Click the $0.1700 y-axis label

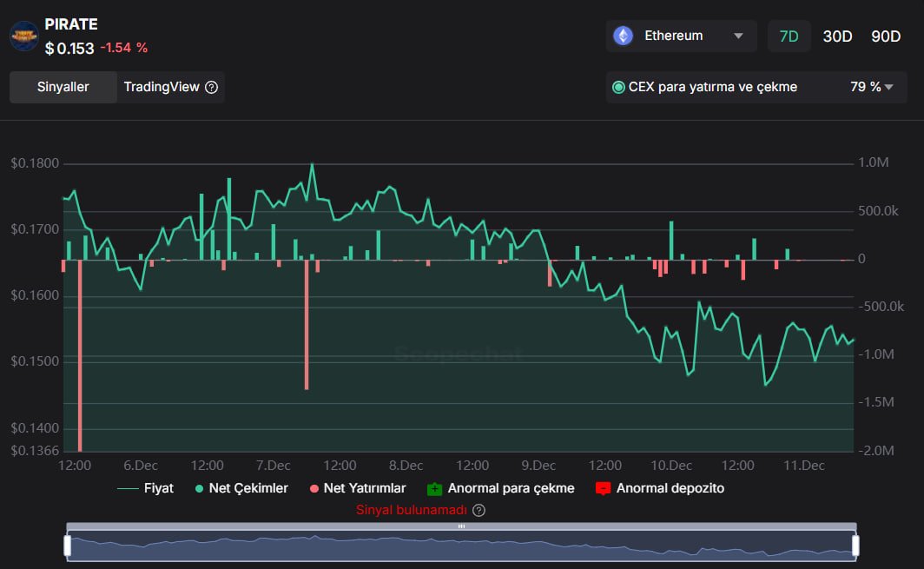coord(35,229)
